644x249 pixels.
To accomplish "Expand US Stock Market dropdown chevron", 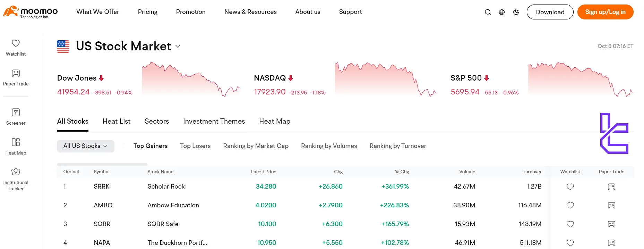I will pos(178,47).
